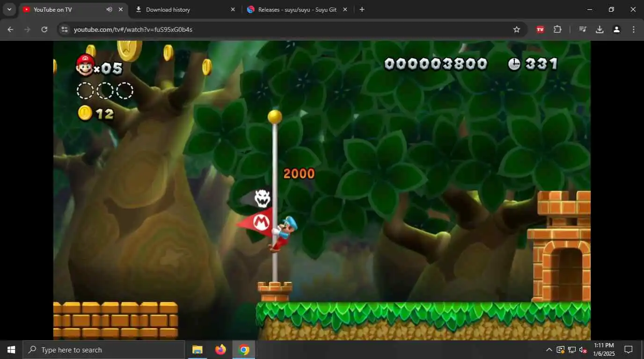Go back to the previous page
The image size is (644, 359).
point(10,29)
